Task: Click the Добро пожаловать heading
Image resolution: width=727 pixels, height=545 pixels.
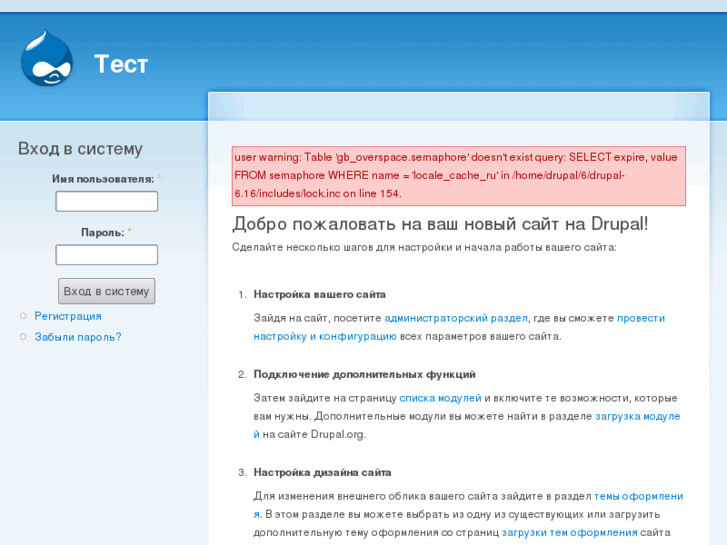Action: (440, 224)
